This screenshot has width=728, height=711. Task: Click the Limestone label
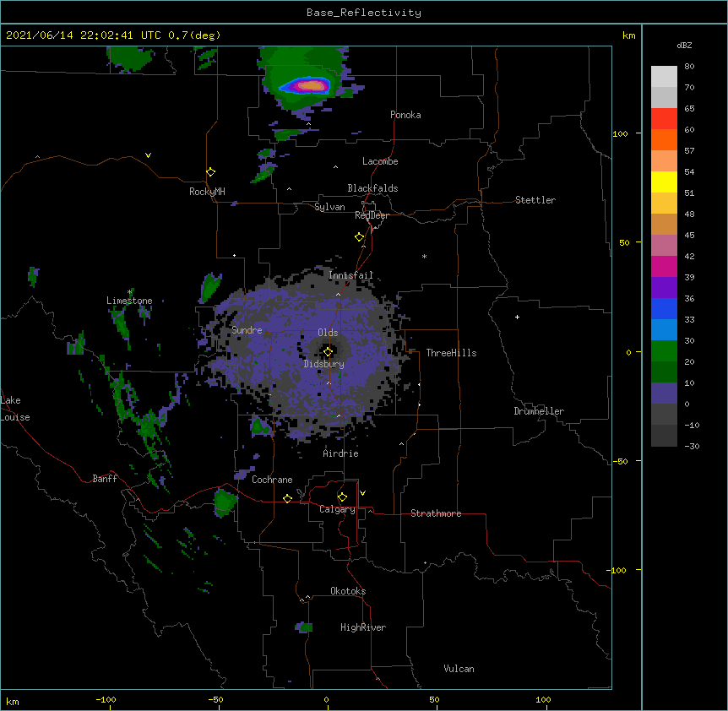click(129, 301)
